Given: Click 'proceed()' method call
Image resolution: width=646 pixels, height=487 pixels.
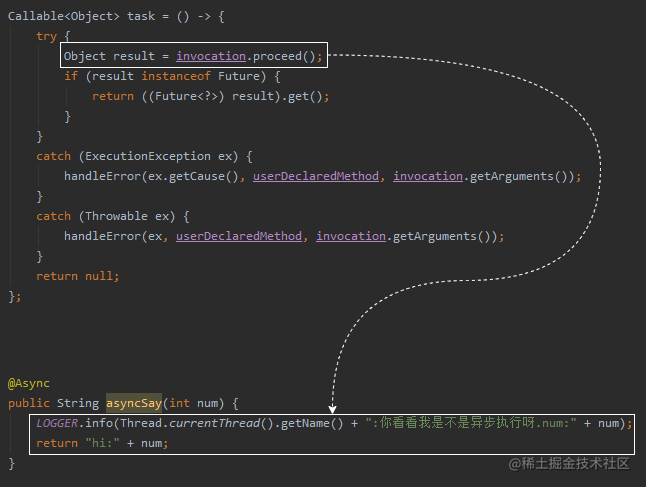Looking at the screenshot, I should (x=284, y=56).
